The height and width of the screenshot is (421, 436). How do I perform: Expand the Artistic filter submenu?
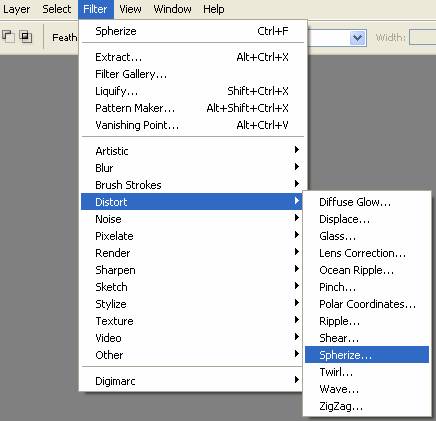tap(192, 151)
